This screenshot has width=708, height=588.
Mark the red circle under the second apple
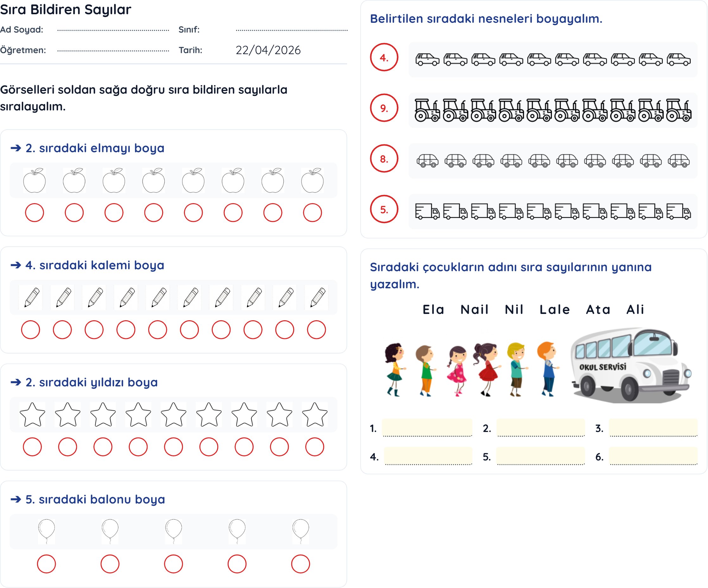pos(74,213)
